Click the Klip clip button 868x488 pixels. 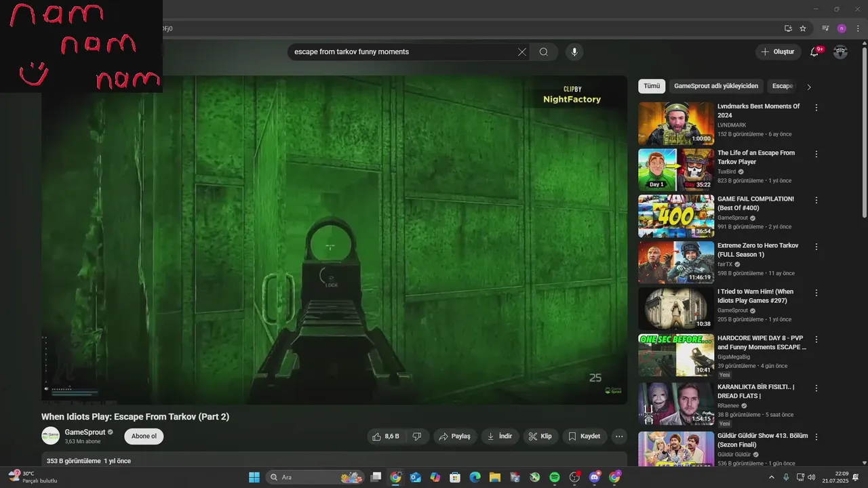pyautogui.click(x=540, y=436)
